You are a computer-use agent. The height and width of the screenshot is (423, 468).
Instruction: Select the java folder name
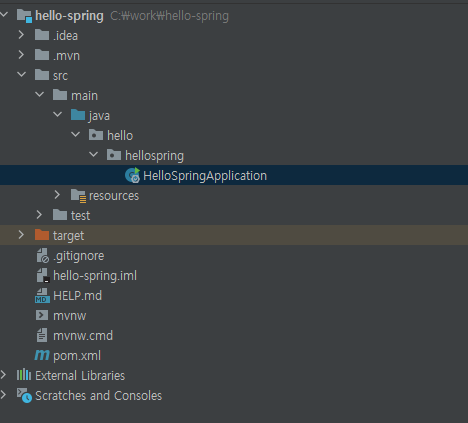coord(99,116)
